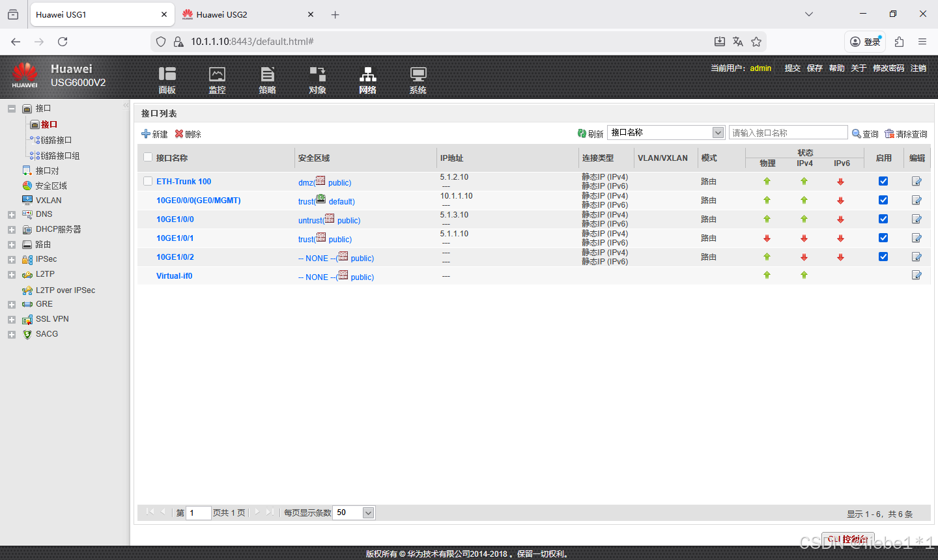Click the 修改密码 link

(x=888, y=68)
